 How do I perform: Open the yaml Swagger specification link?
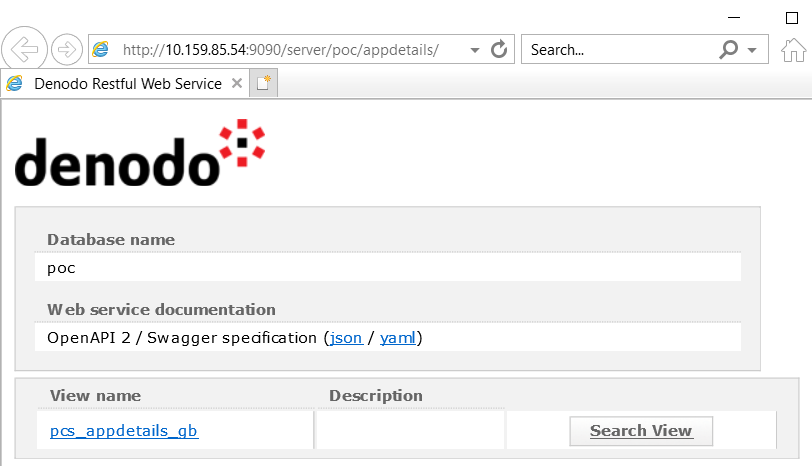coord(397,338)
